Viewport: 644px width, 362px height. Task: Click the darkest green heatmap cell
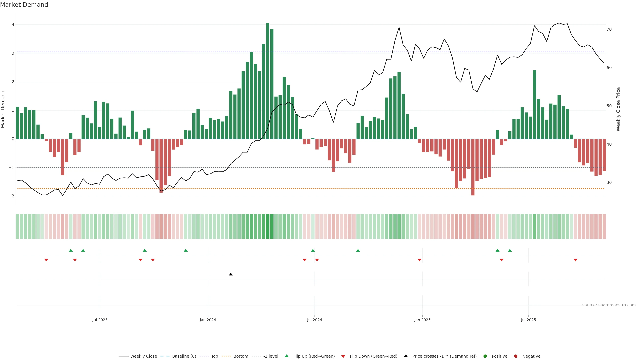click(268, 226)
